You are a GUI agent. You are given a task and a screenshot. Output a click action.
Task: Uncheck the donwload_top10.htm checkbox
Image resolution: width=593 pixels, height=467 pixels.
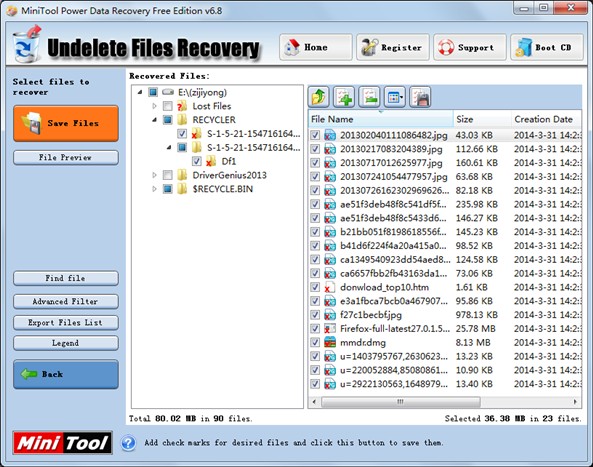[x=315, y=287]
